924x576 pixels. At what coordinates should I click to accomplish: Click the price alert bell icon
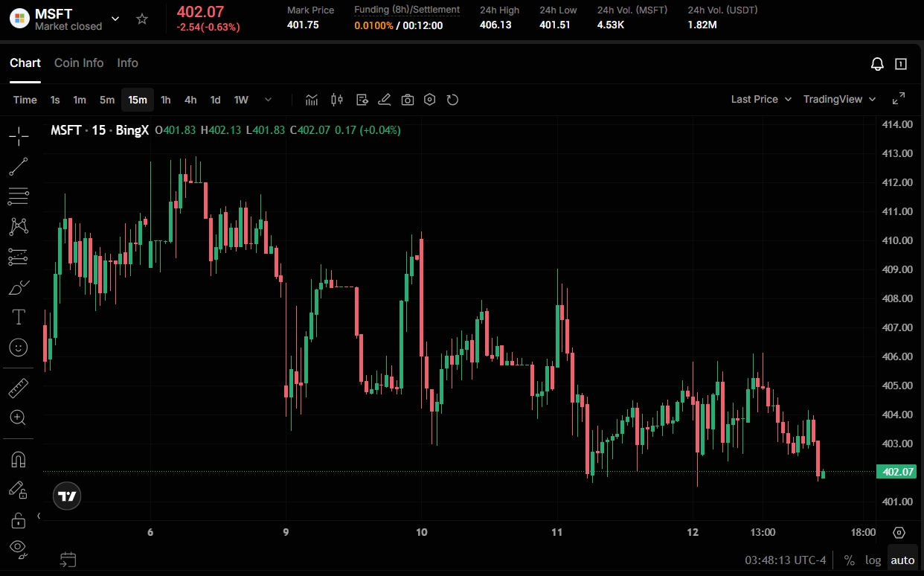[877, 64]
